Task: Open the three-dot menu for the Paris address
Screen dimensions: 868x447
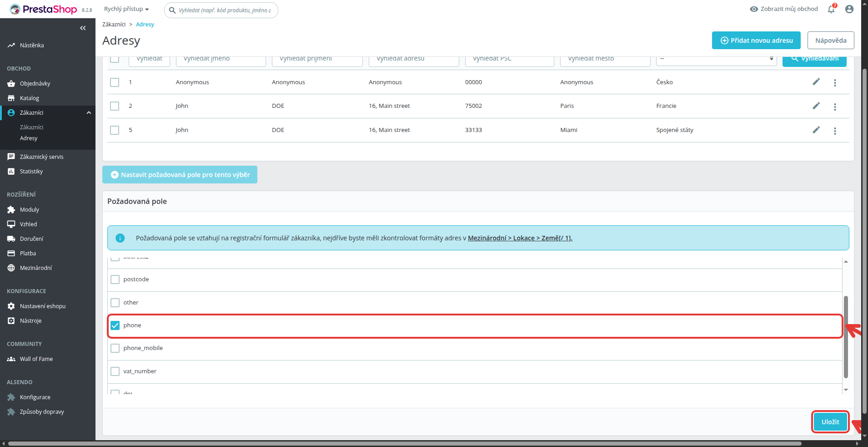Action: coord(835,107)
